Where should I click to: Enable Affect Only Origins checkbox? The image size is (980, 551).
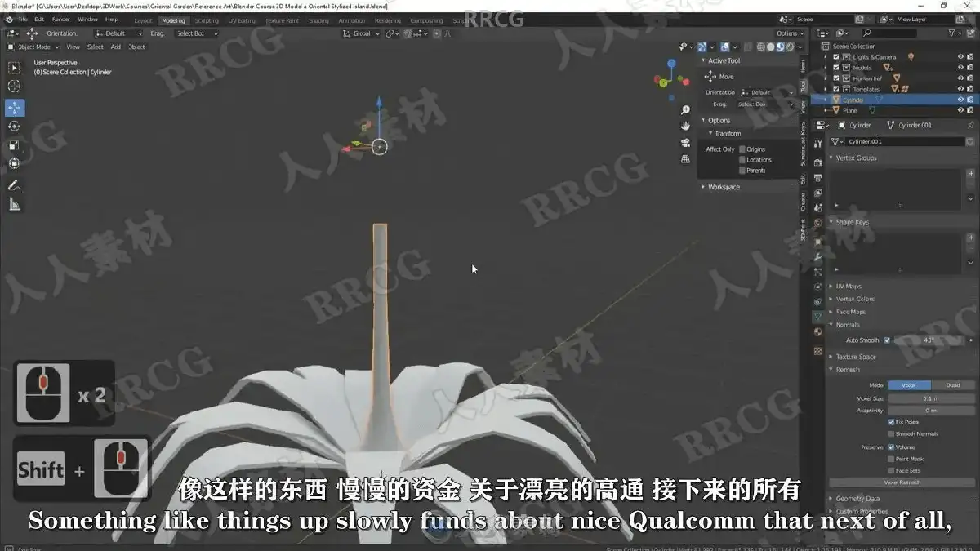pos(742,149)
